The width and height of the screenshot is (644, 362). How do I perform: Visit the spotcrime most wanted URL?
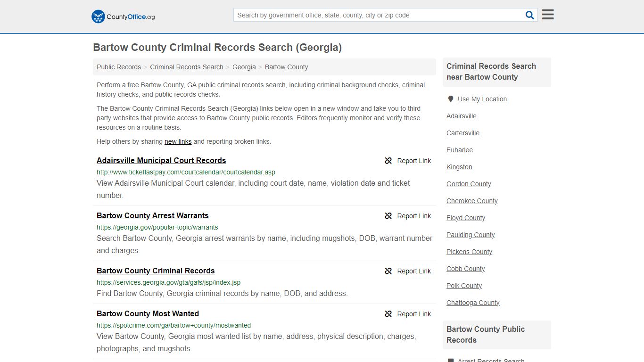(173, 325)
